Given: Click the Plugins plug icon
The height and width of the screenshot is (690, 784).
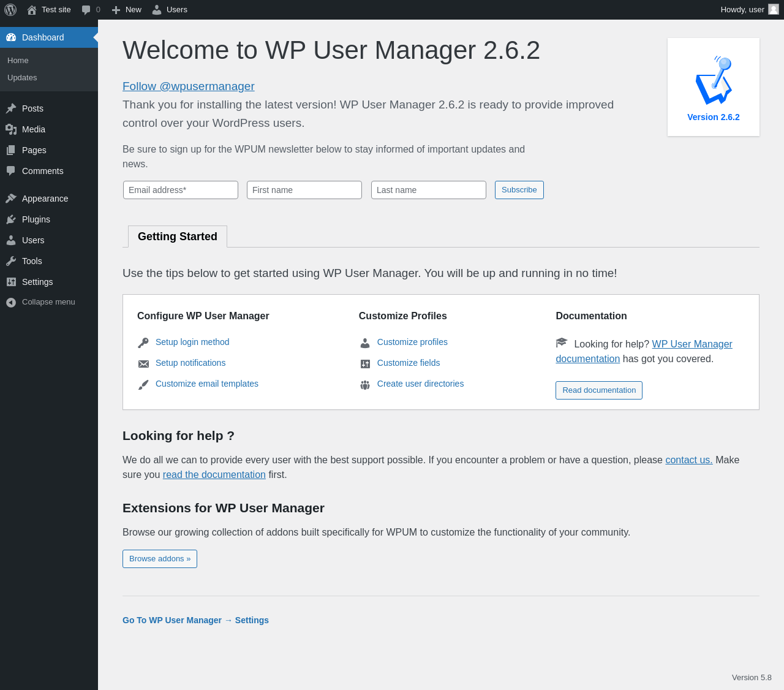Looking at the screenshot, I should click(11, 219).
